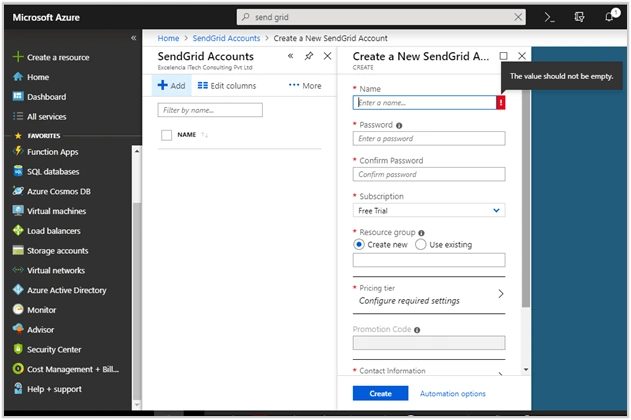
Task: Click the Advisor cloud icon
Action: click(18, 329)
